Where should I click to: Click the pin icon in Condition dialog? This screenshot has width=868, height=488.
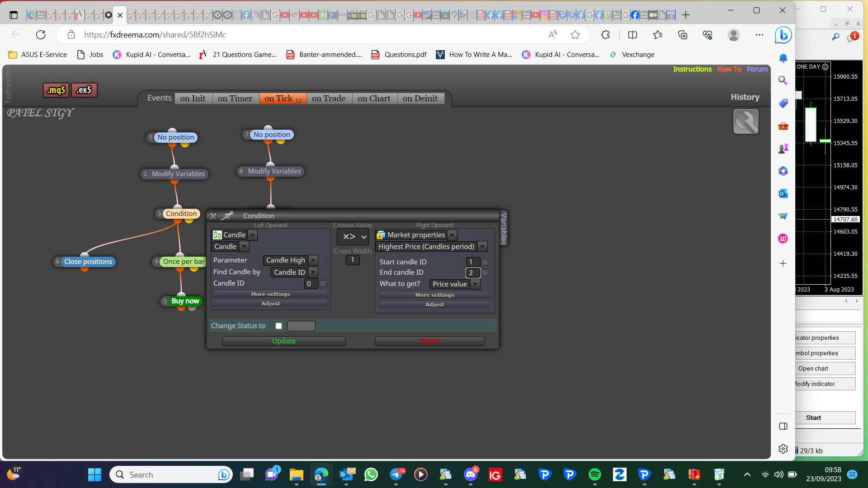pos(227,216)
